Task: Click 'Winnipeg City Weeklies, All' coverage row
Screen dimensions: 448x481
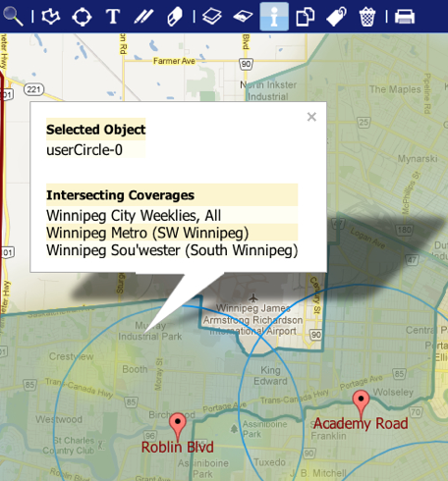Action: (172, 215)
